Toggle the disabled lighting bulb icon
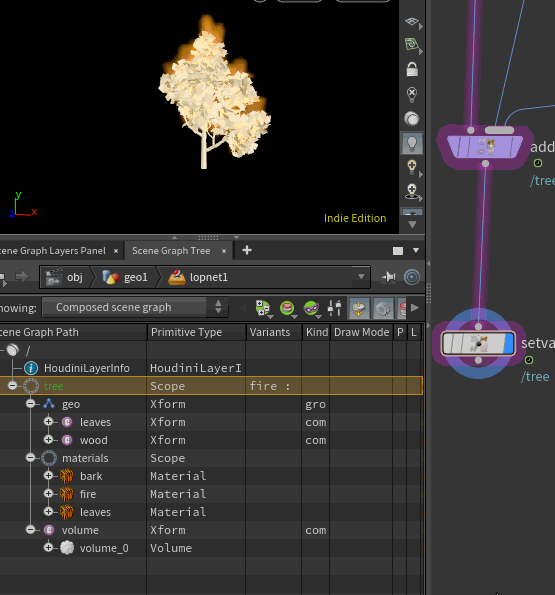 412,94
